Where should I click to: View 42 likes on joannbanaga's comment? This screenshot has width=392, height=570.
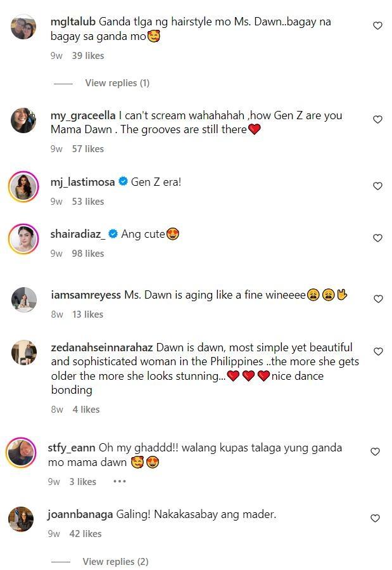pos(85,534)
